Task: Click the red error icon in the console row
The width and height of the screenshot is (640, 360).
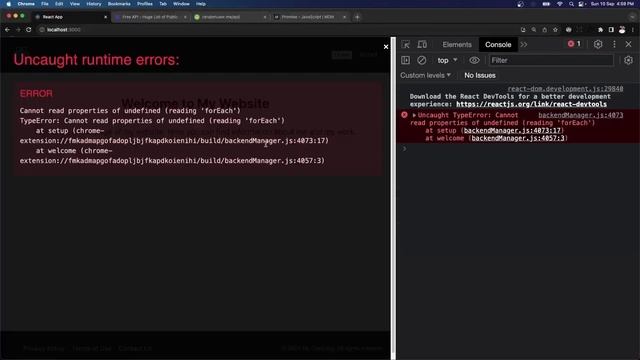Action: tap(404, 115)
